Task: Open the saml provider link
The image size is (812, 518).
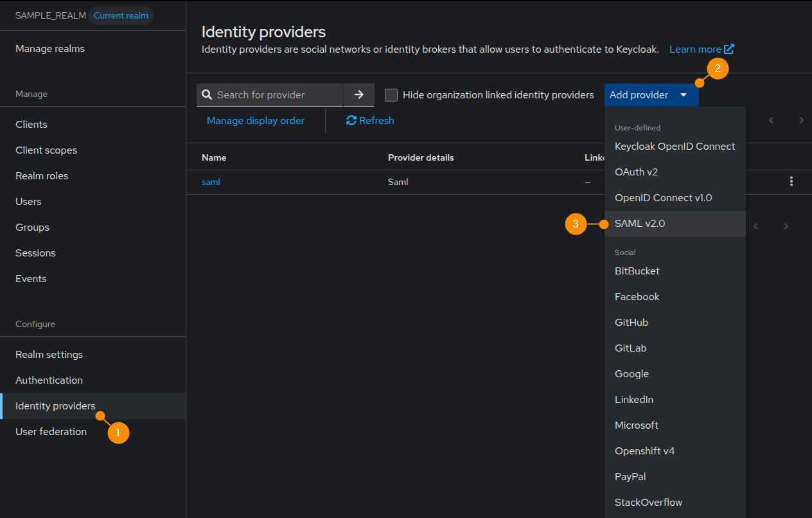Action: 211,182
